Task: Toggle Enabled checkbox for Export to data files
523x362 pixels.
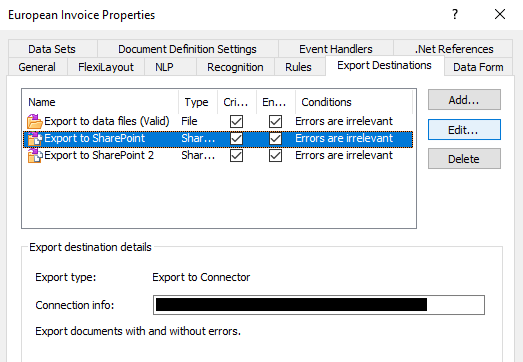Action: 275,121
